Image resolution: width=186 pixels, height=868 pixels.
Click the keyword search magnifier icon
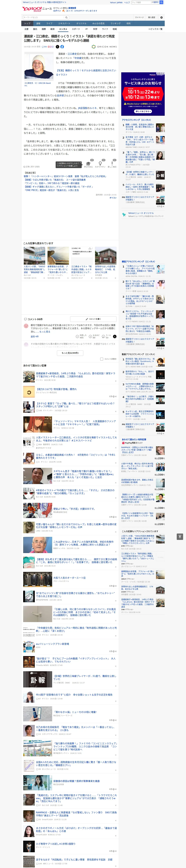(x=66, y=18)
